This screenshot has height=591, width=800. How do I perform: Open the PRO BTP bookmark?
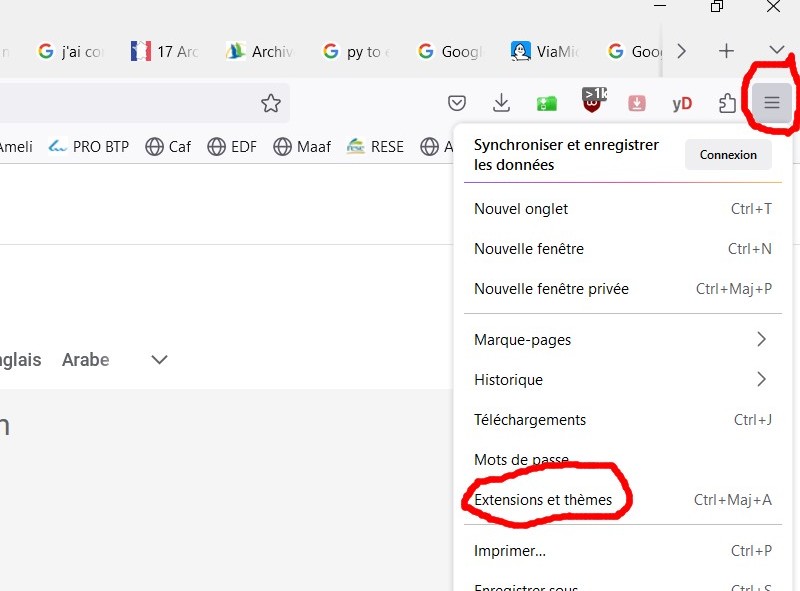pos(89,147)
